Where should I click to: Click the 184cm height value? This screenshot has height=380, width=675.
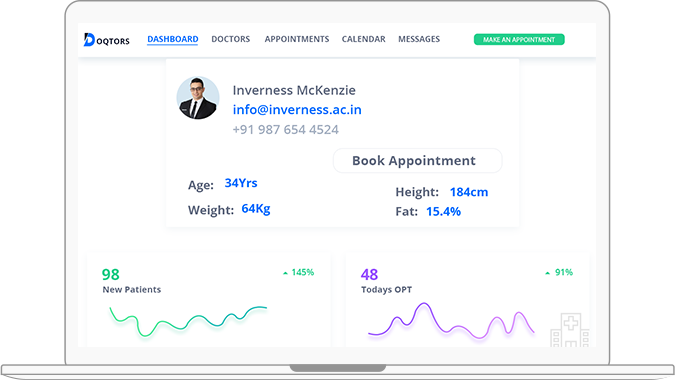[469, 192]
